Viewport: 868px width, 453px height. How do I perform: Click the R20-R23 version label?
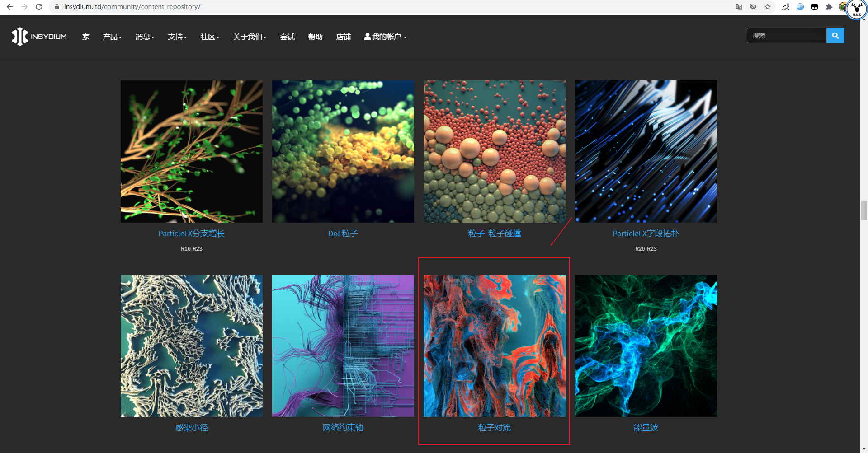click(646, 249)
